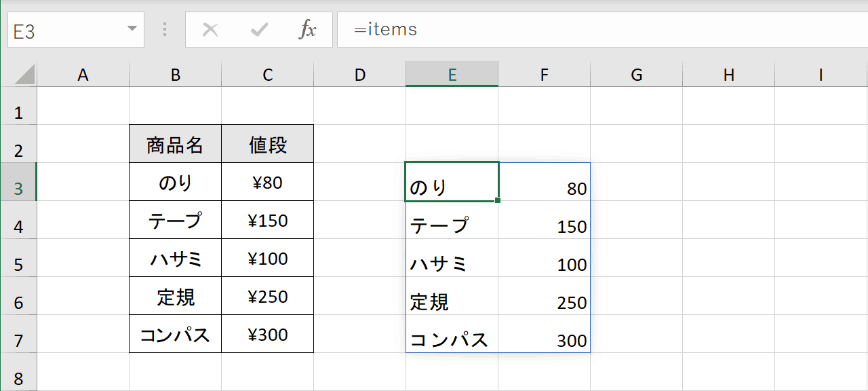868x391 pixels.
Task: Select column header C
Action: pos(267,73)
